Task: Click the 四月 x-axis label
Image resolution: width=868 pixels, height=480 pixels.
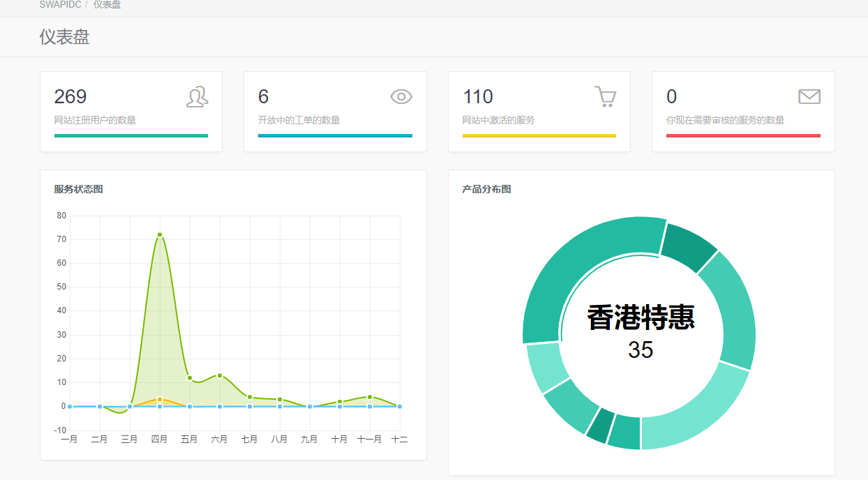Action: (x=159, y=439)
